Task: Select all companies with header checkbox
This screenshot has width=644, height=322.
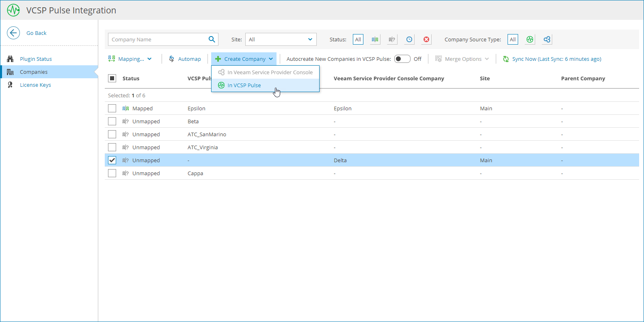Action: [112, 78]
